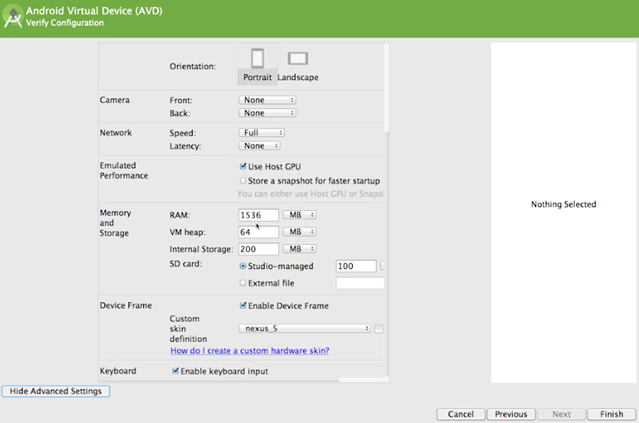639x423 pixels.
Task: Open the nexus_5 custom skin dropdown
Action: [304, 328]
